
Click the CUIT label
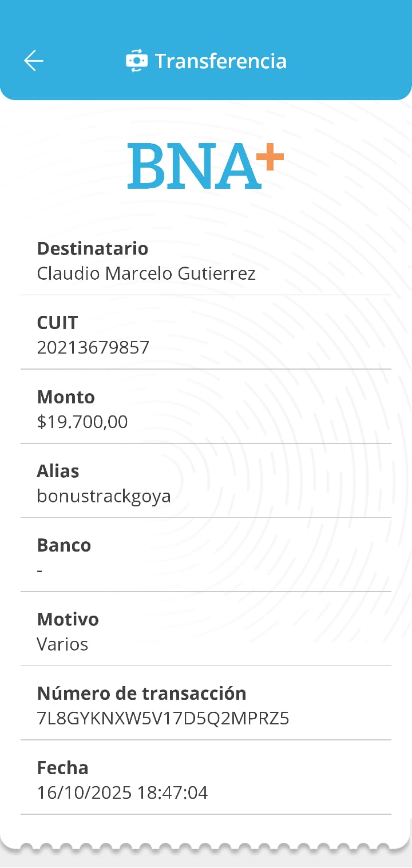point(57,323)
